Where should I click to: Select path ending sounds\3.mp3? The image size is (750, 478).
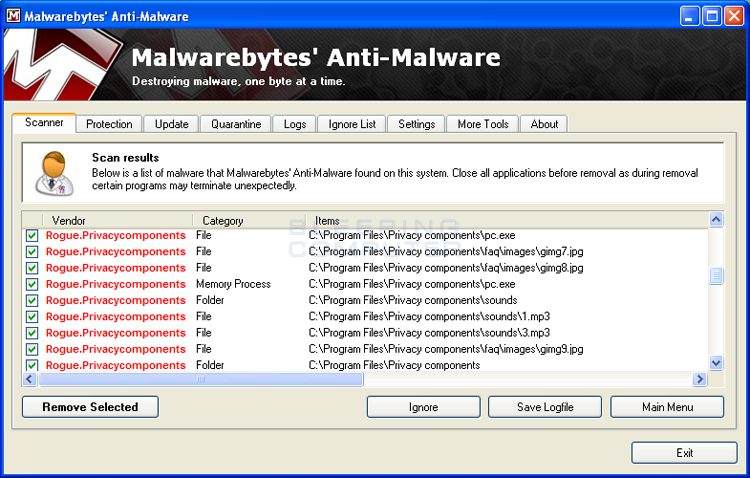(x=429, y=333)
